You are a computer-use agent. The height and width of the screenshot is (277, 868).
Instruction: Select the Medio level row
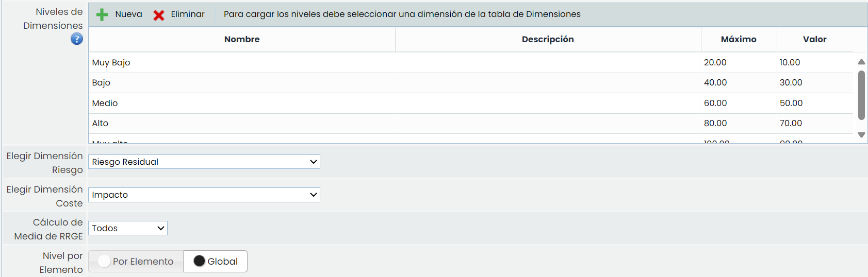coord(105,103)
